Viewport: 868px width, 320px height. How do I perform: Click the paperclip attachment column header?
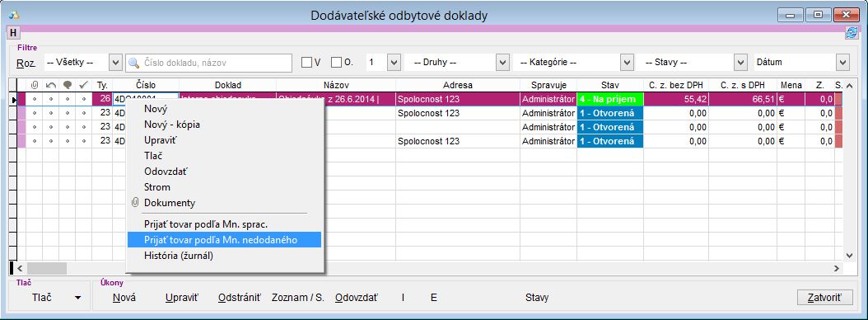[34, 86]
